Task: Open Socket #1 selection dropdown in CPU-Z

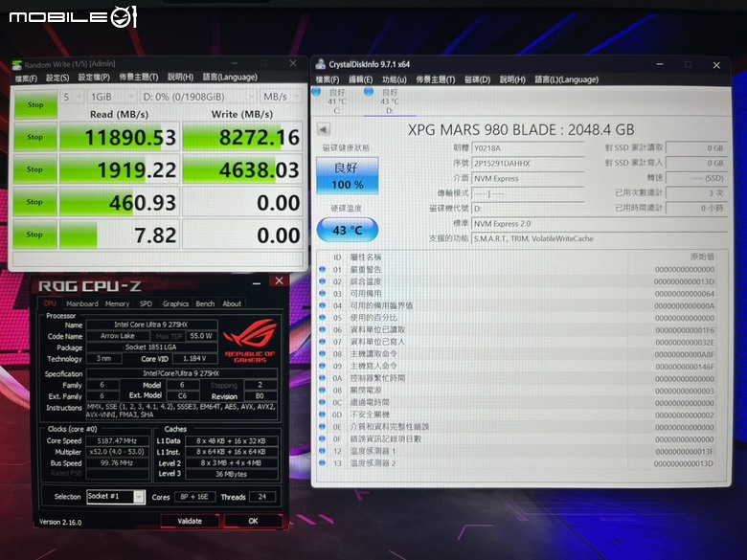Action: tap(116, 497)
